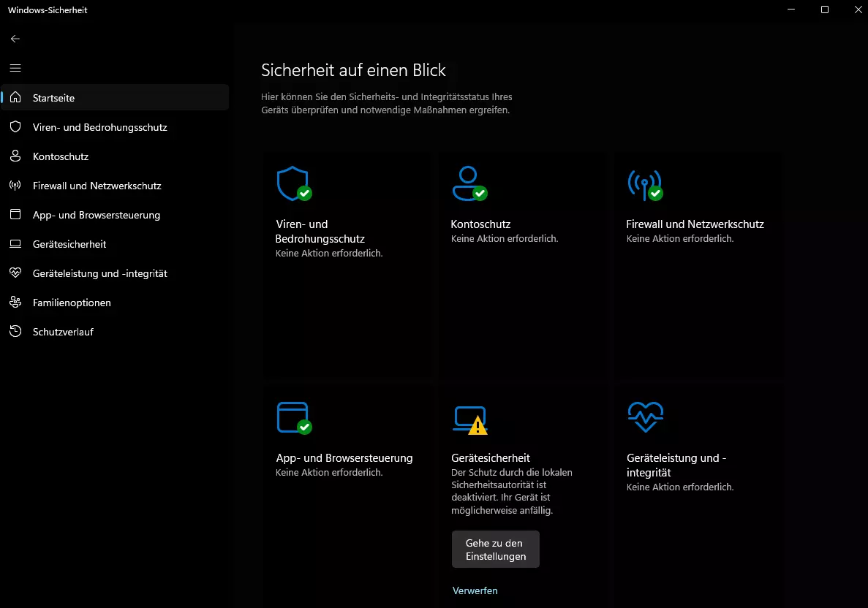Viewport: 868px width, 608px height.
Task: Click the person icon beside Kontoschutz
Action: point(15,156)
